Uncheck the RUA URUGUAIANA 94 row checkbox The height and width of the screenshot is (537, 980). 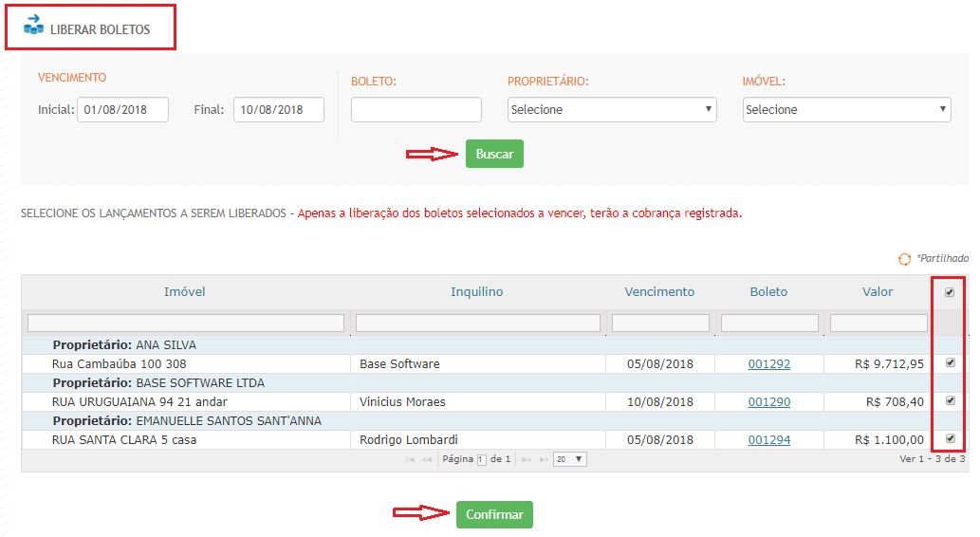(x=950, y=400)
